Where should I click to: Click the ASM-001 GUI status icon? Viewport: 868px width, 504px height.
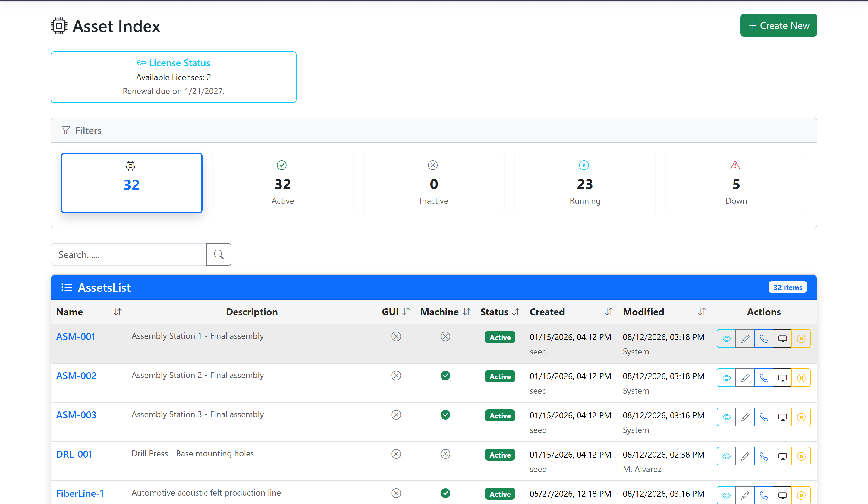click(396, 337)
